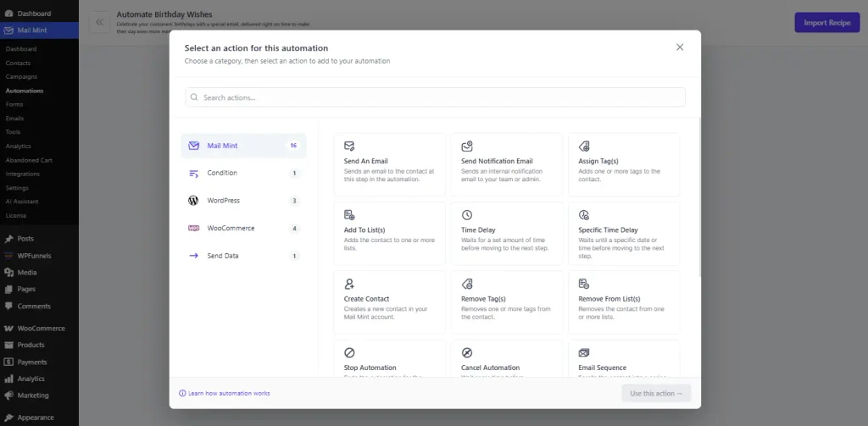Select the WooCommerce category in the dialog

coord(243,228)
